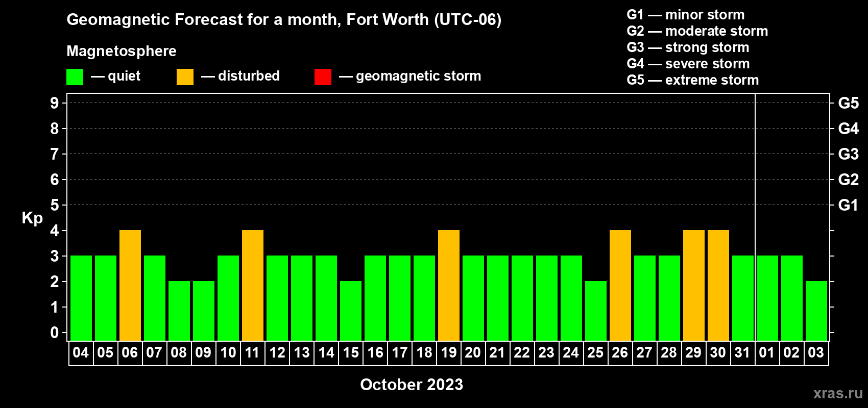
Task: Click the green bar above date 03
Action: (x=816, y=311)
